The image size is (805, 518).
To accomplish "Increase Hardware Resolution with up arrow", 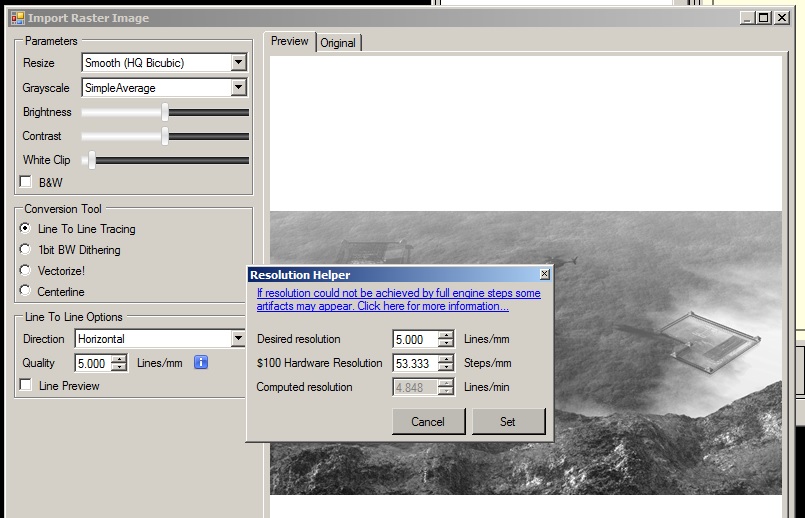I will click(x=446, y=359).
